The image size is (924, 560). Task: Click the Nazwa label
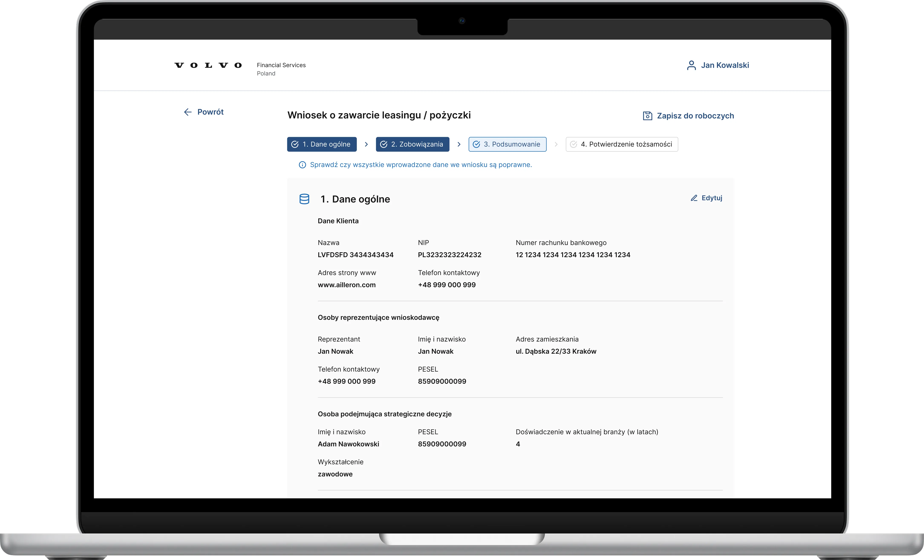coord(329,243)
